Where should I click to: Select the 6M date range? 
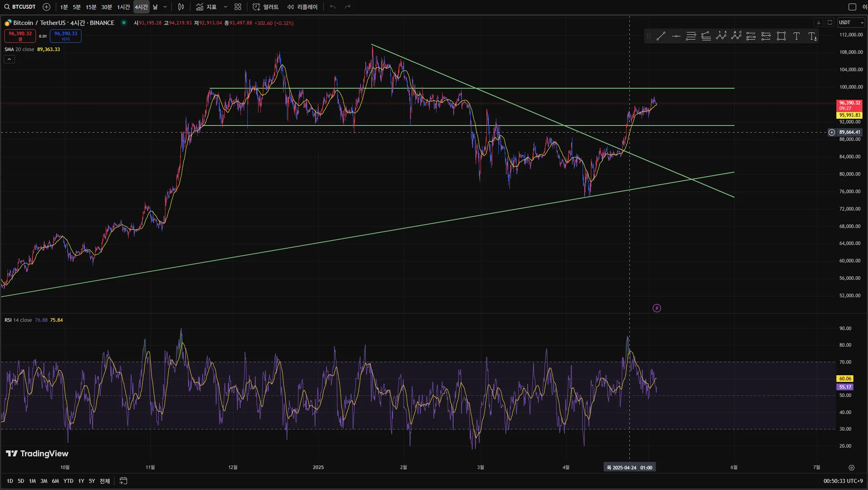(55, 481)
